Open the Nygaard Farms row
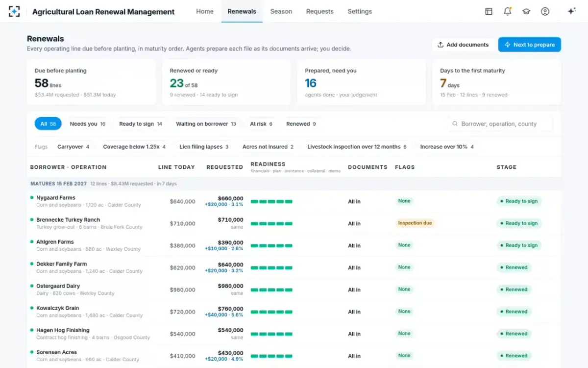The height and width of the screenshot is (368, 588). coord(294,201)
